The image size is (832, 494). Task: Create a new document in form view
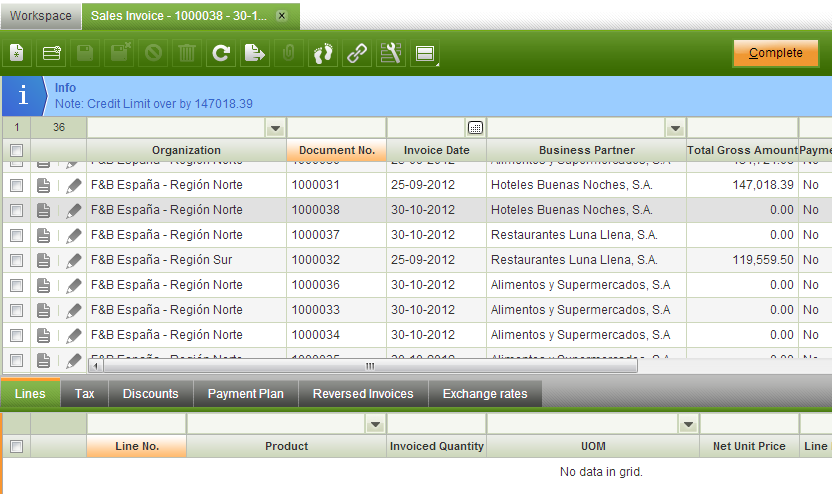(x=17, y=53)
